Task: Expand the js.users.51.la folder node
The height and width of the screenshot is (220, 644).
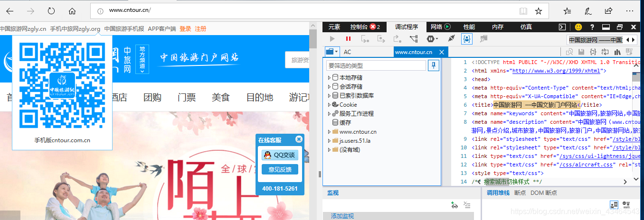Action: (x=329, y=141)
